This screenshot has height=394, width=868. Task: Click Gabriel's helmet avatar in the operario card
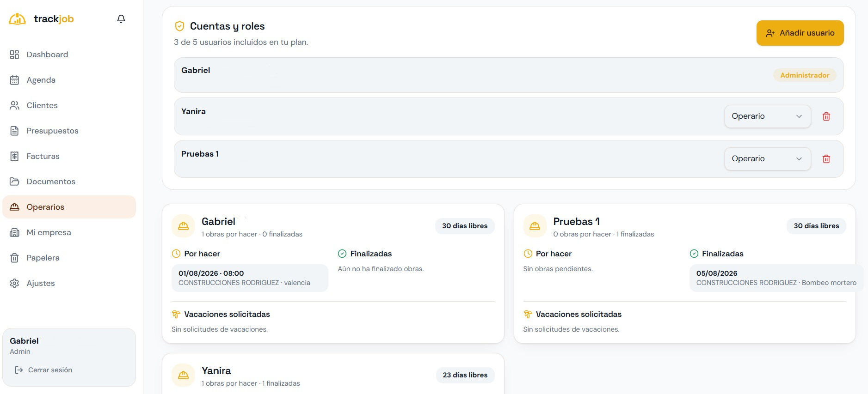183,226
